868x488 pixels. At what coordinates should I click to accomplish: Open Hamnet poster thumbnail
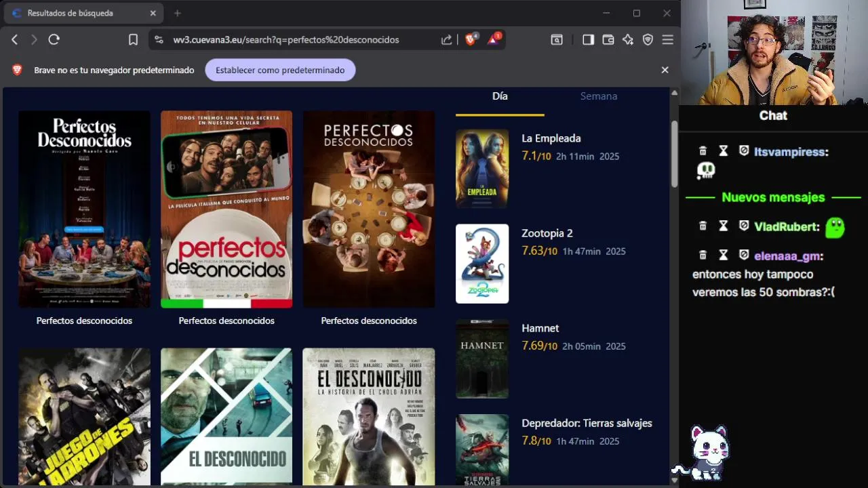[x=482, y=359]
